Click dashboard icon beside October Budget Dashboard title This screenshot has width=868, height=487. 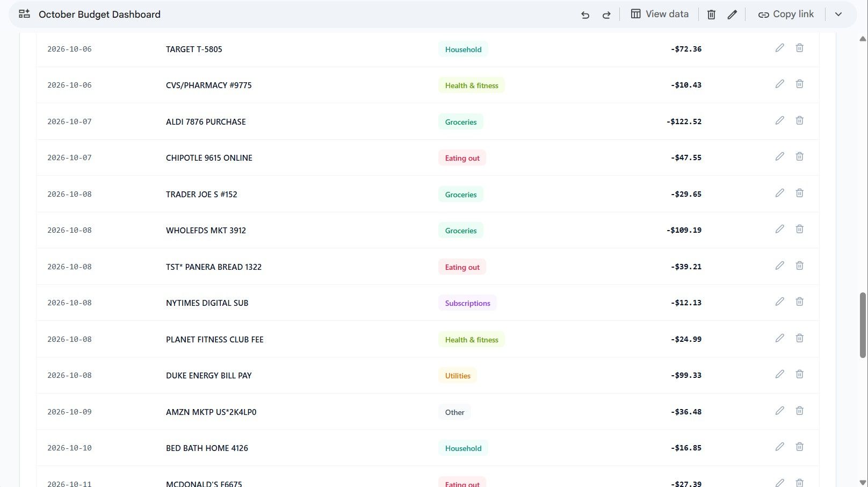coord(24,14)
